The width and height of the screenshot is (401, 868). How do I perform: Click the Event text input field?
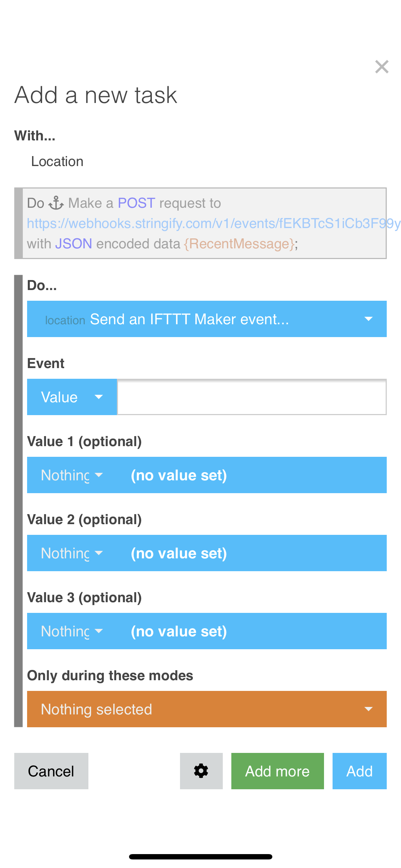click(252, 397)
